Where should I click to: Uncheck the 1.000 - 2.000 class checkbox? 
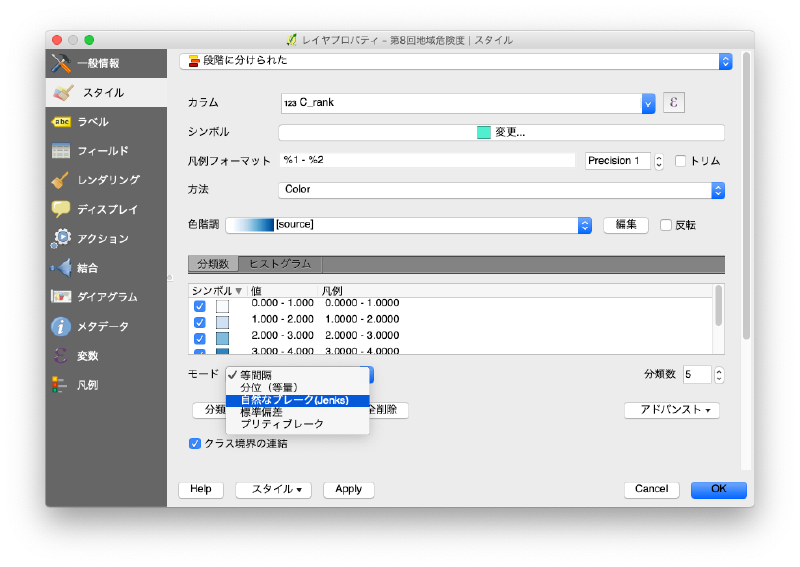tap(199, 323)
